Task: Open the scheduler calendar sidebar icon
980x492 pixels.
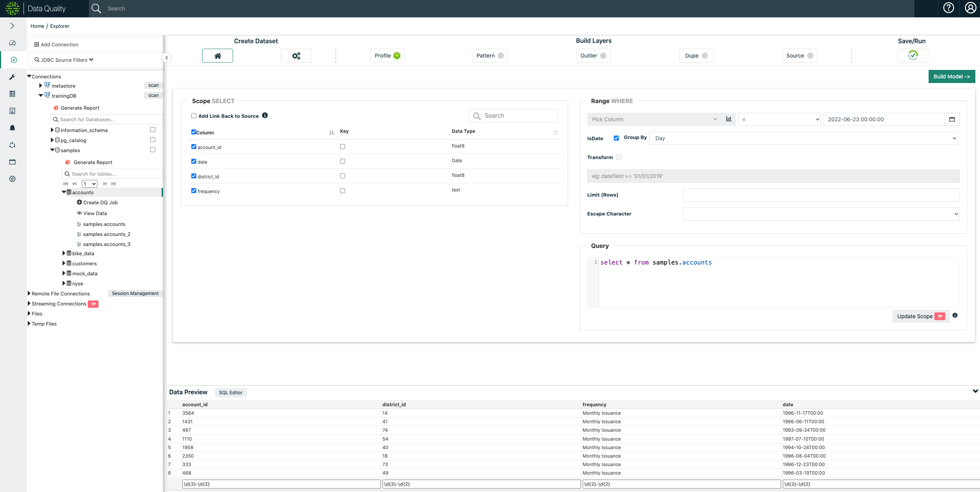Action: (12, 162)
